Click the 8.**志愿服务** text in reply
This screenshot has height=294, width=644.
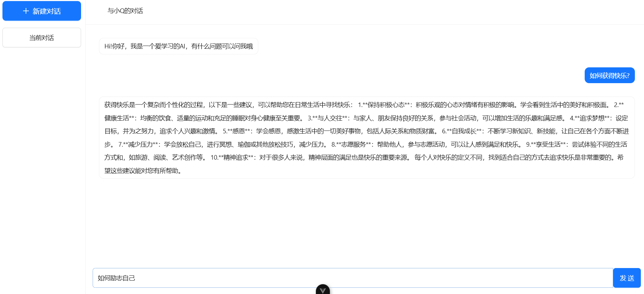tap(351, 145)
